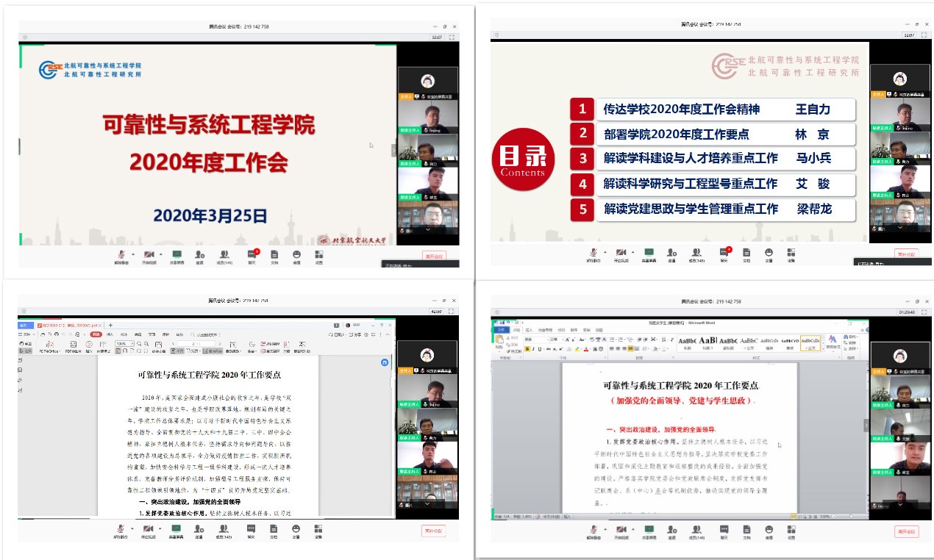Unmute microphone in the title-slide meeting window
934x560 pixels.
tap(121, 255)
